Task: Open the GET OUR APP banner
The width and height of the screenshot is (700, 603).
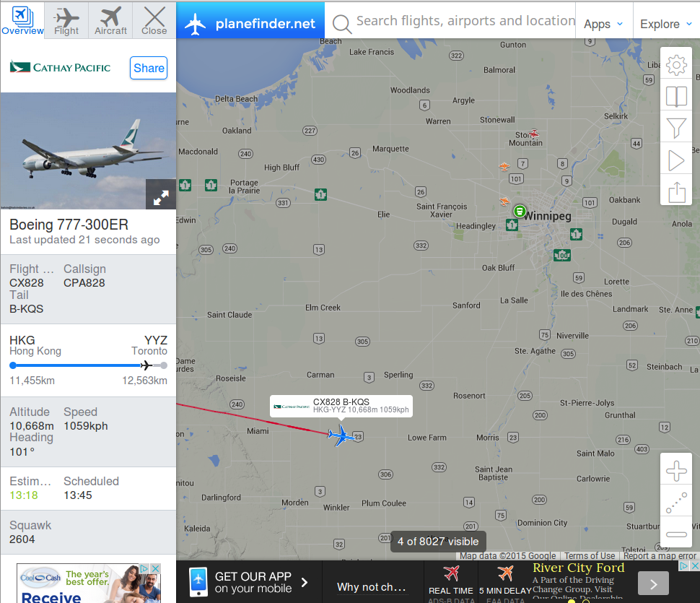Action: coord(249,582)
